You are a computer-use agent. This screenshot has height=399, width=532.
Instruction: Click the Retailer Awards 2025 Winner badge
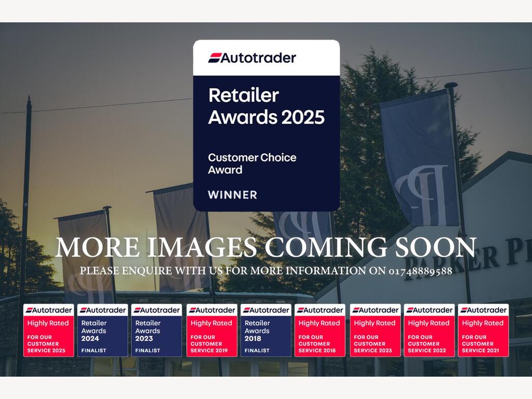(x=267, y=126)
